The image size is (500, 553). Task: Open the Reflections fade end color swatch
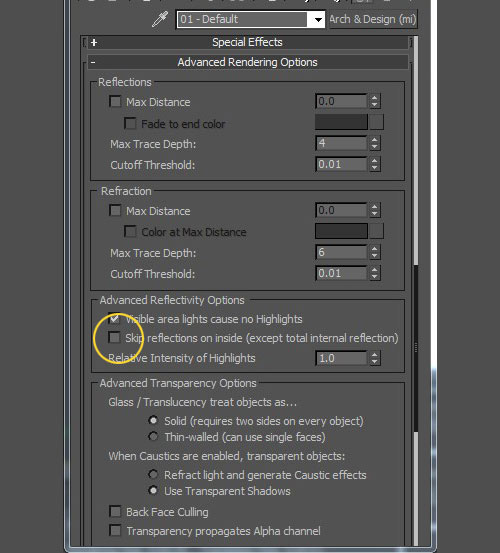(x=341, y=122)
